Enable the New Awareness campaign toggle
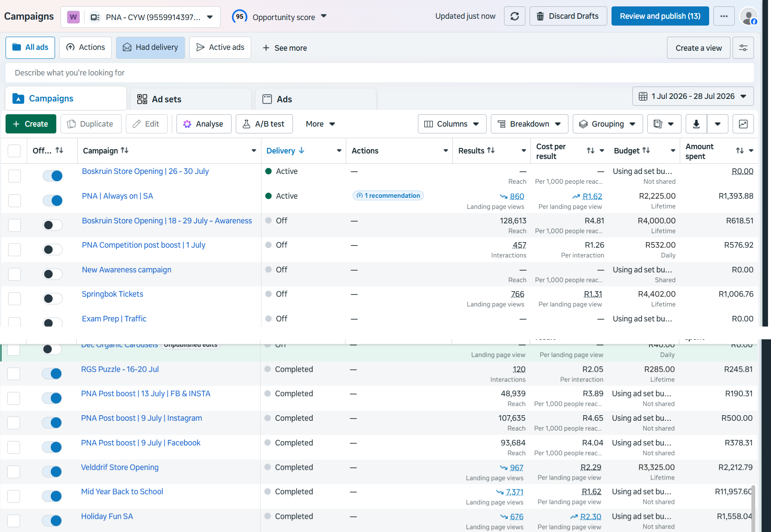This screenshot has height=532, width=771. [52, 274]
